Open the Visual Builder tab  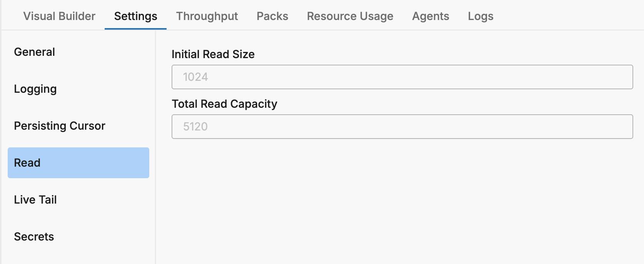[x=59, y=16]
